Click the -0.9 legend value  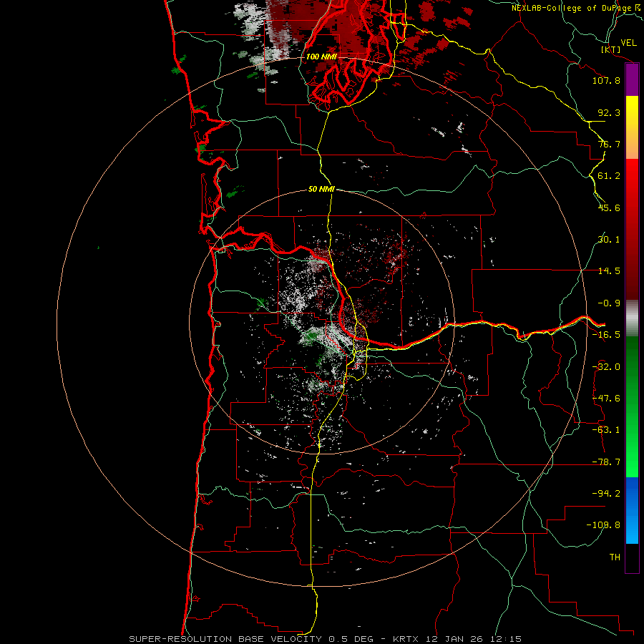coord(609,303)
